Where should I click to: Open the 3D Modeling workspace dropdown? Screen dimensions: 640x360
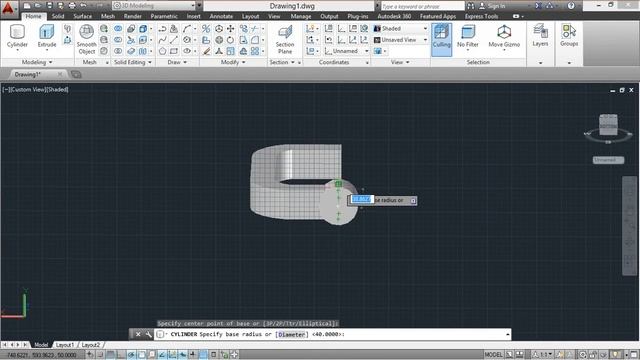[154, 6]
